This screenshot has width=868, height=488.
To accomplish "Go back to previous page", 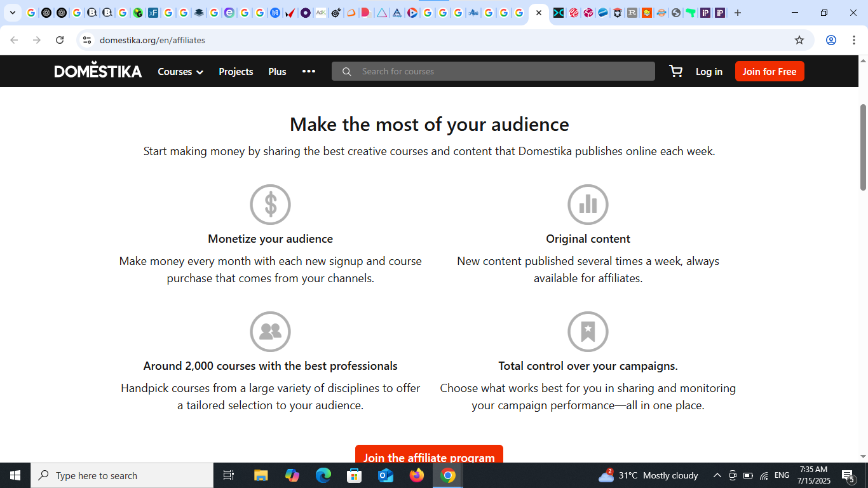I will [14, 40].
